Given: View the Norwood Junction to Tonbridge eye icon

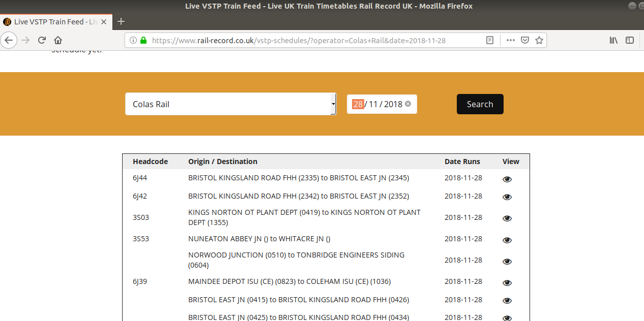Looking at the screenshot, I should coord(507,262).
